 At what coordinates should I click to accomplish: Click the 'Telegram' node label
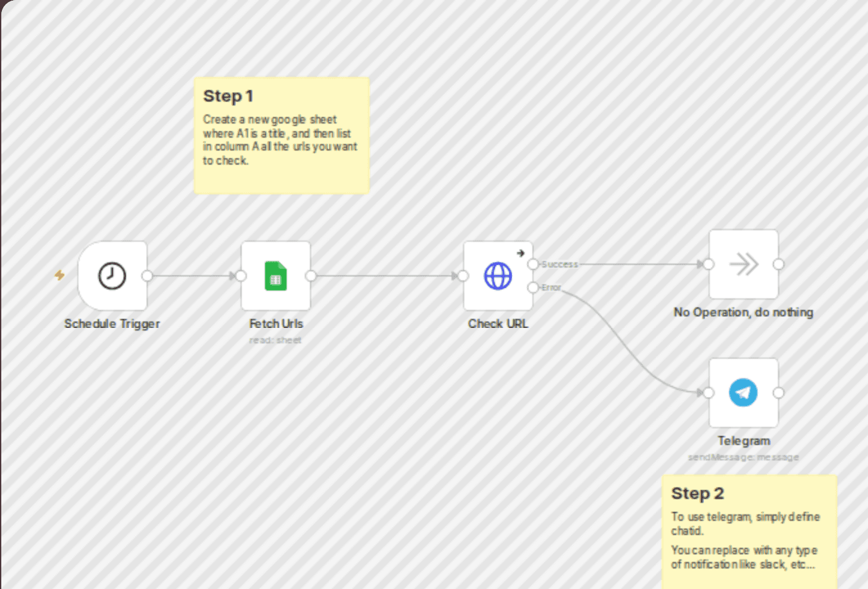pos(744,441)
